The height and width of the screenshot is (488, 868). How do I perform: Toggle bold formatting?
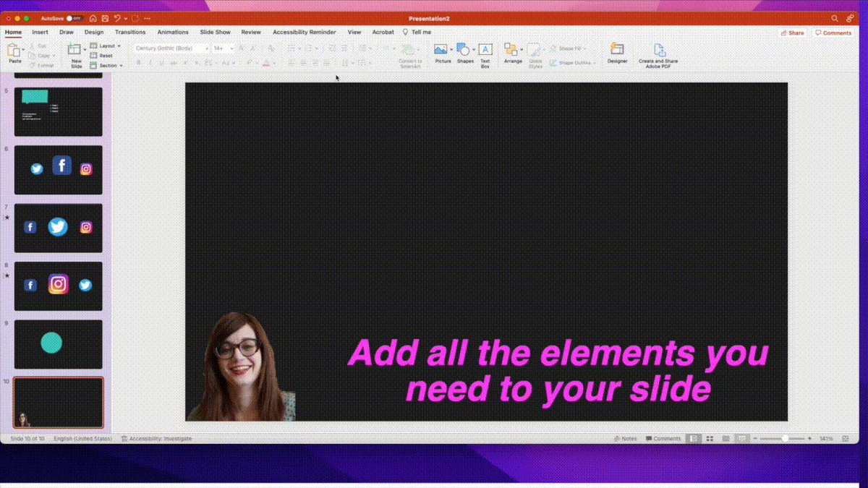click(140, 63)
